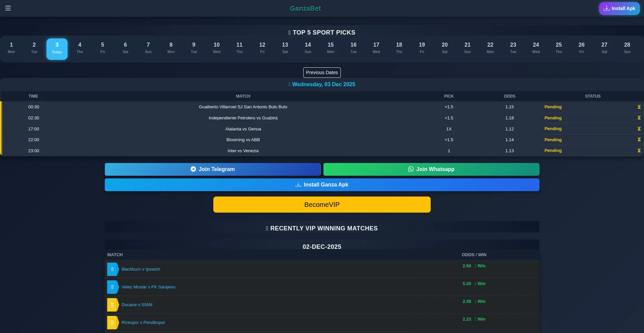644x333 pixels.
Task: Click the 02-DEC-2025 date heading
Action: tap(322, 247)
